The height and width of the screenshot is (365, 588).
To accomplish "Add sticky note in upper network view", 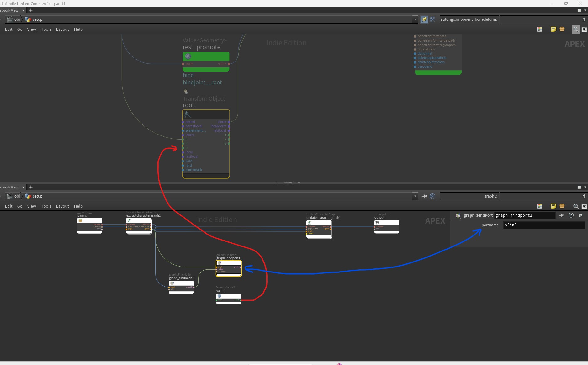I will click(554, 29).
